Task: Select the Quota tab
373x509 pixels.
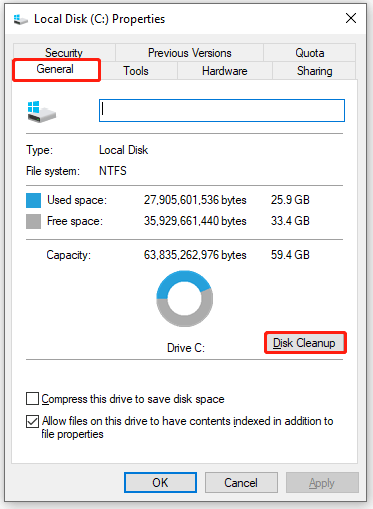Action: click(310, 53)
